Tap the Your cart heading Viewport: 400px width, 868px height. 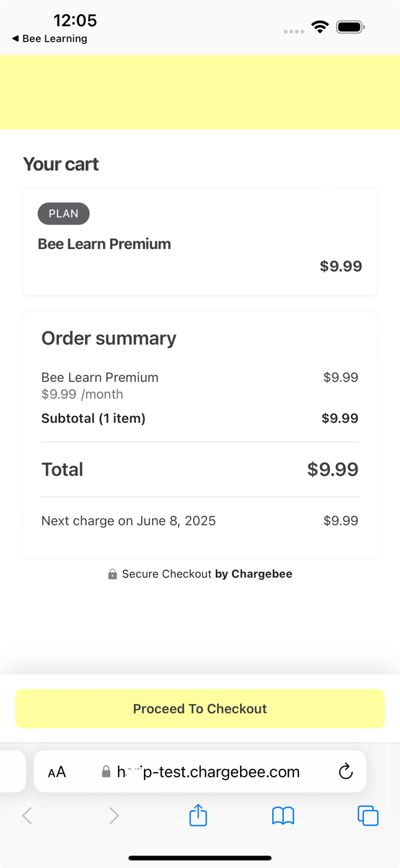pos(60,164)
